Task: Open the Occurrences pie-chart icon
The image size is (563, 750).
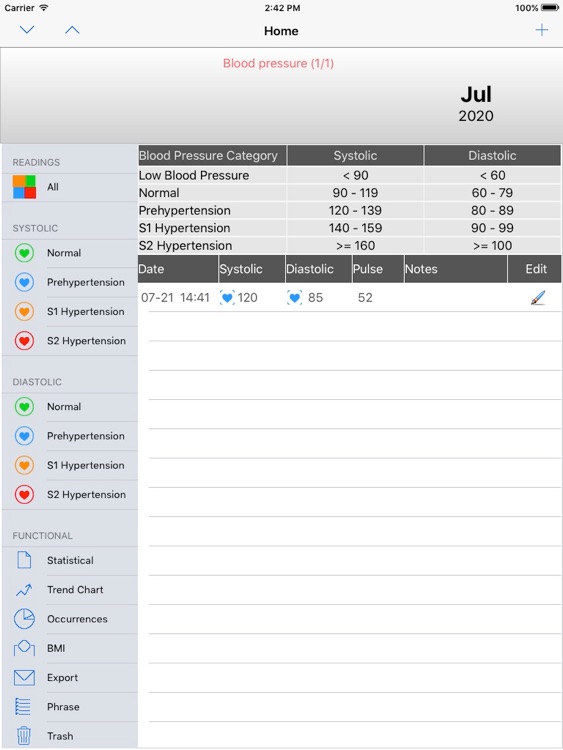Action: click(24, 619)
